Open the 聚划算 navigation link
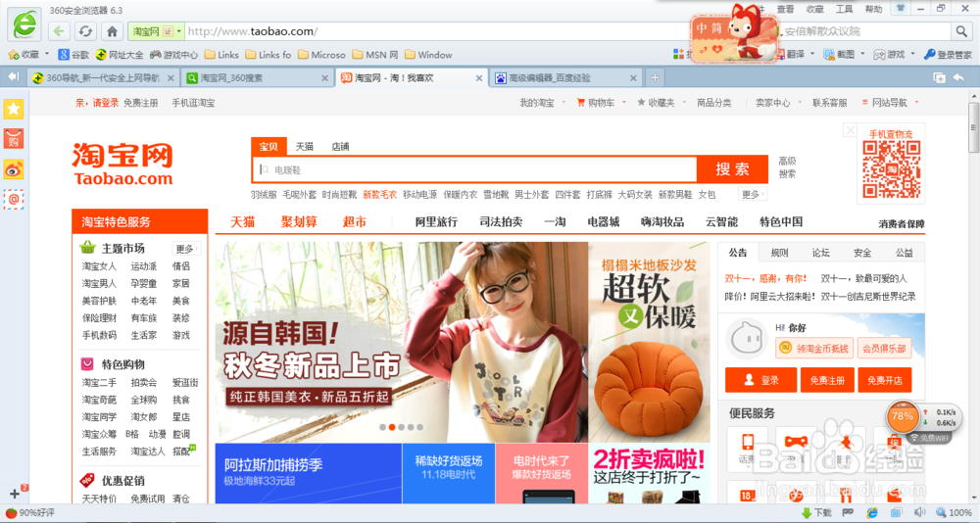This screenshot has height=523, width=980. pyautogui.click(x=299, y=221)
